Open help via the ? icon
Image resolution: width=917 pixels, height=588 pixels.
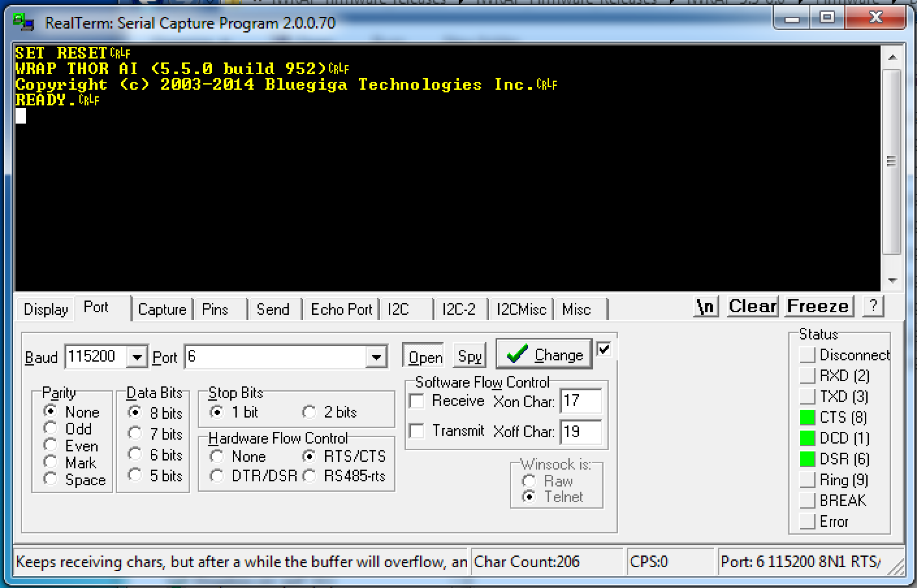[x=873, y=306]
